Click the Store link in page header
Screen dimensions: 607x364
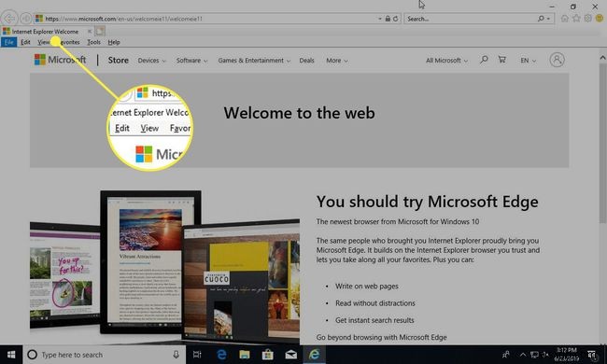pos(118,60)
